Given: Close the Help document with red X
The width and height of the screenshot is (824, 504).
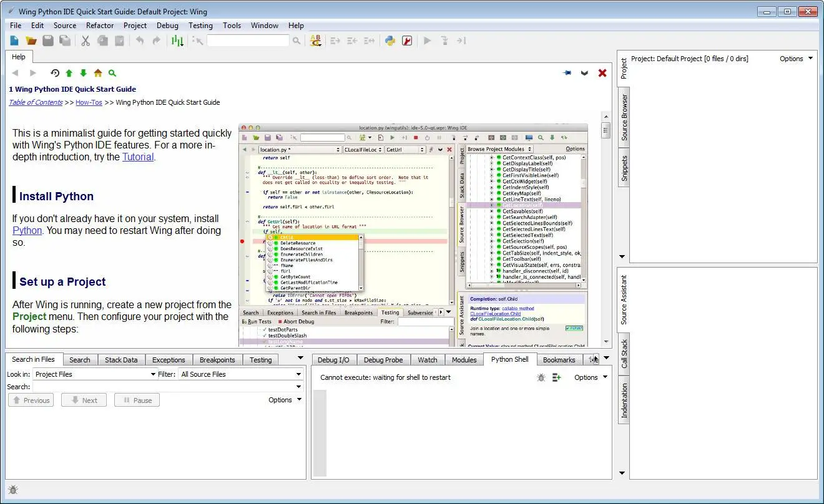Looking at the screenshot, I should click(x=602, y=73).
